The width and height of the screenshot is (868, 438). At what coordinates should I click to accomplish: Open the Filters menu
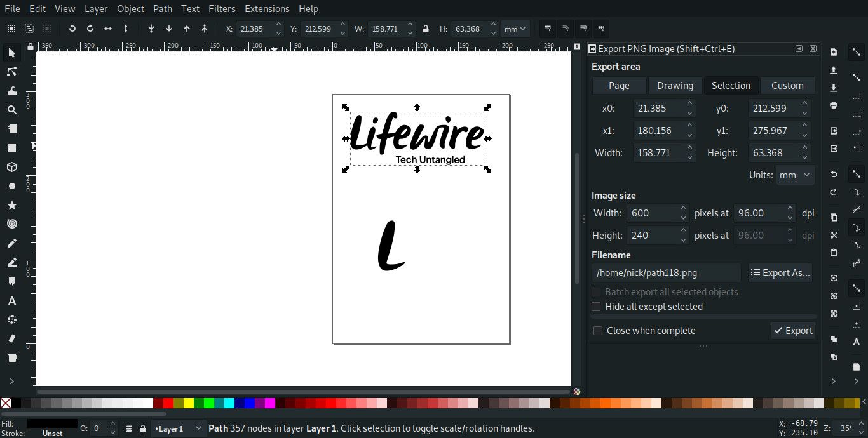click(222, 8)
